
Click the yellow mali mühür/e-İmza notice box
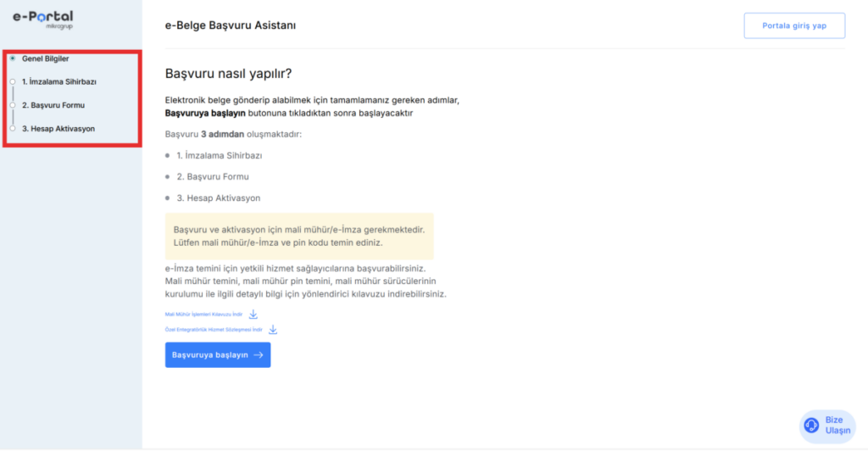click(299, 237)
